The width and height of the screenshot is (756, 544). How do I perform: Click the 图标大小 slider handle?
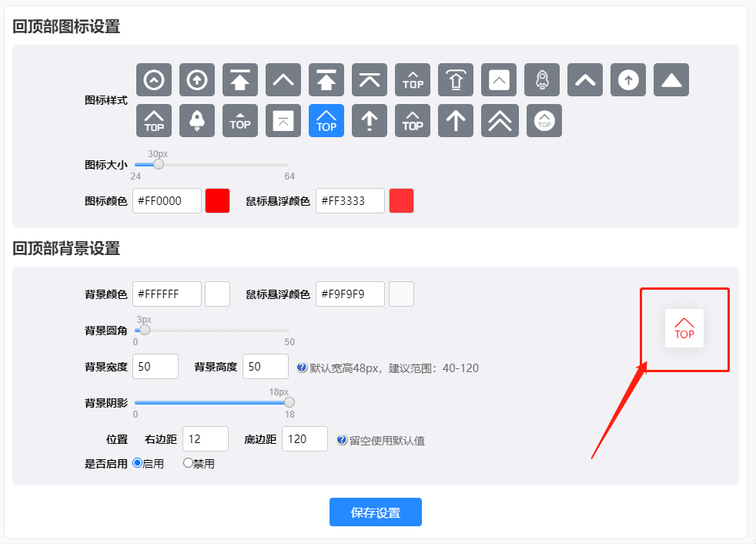tap(159, 164)
